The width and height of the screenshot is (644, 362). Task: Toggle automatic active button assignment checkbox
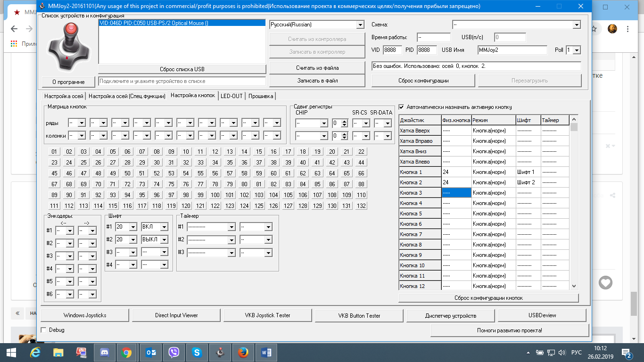coord(402,107)
